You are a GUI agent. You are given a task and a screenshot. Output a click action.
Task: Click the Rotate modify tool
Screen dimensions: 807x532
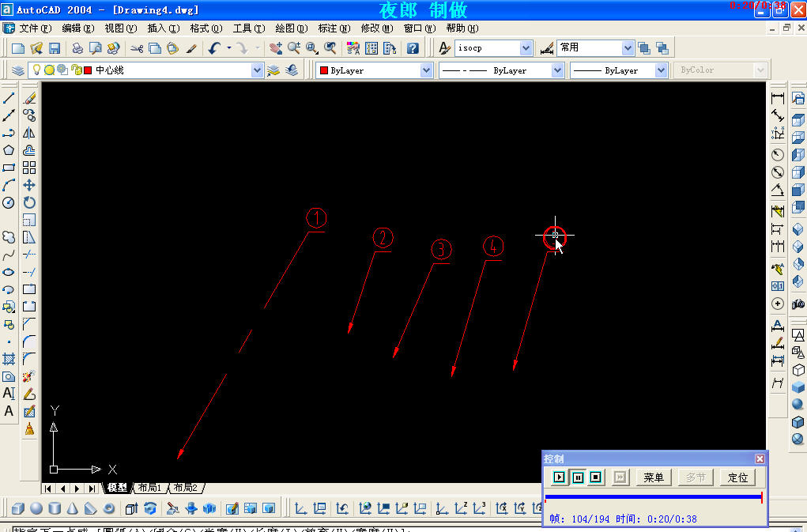29,202
